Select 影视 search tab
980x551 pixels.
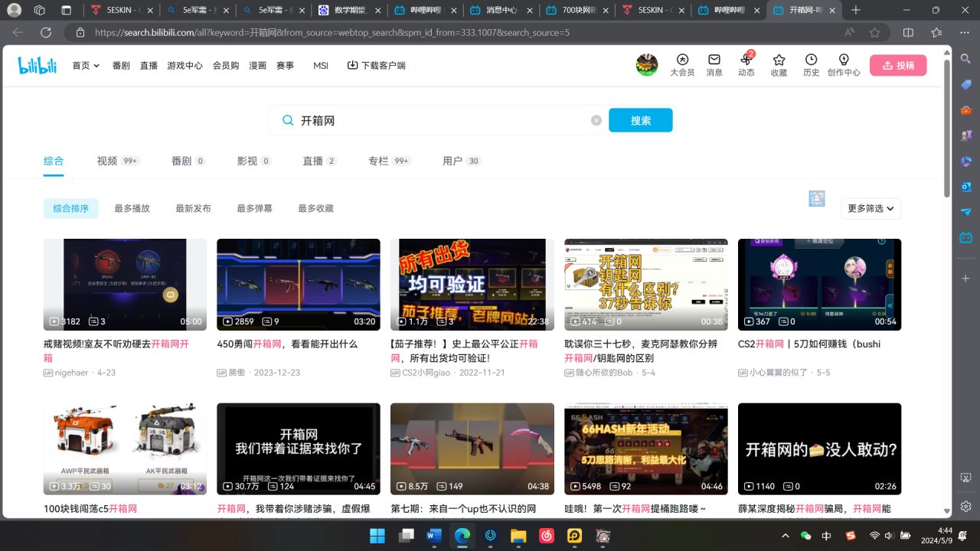(254, 161)
